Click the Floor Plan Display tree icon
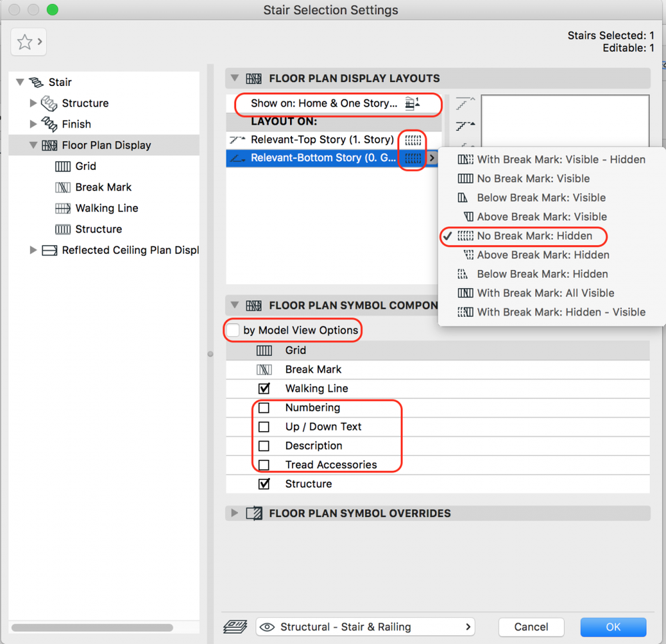 click(49, 145)
